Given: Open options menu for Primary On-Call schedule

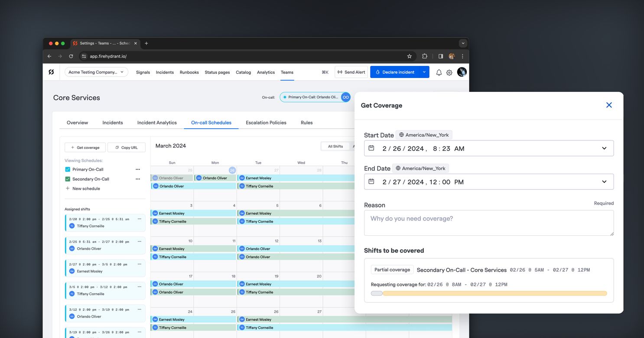Looking at the screenshot, I should pyautogui.click(x=138, y=169).
